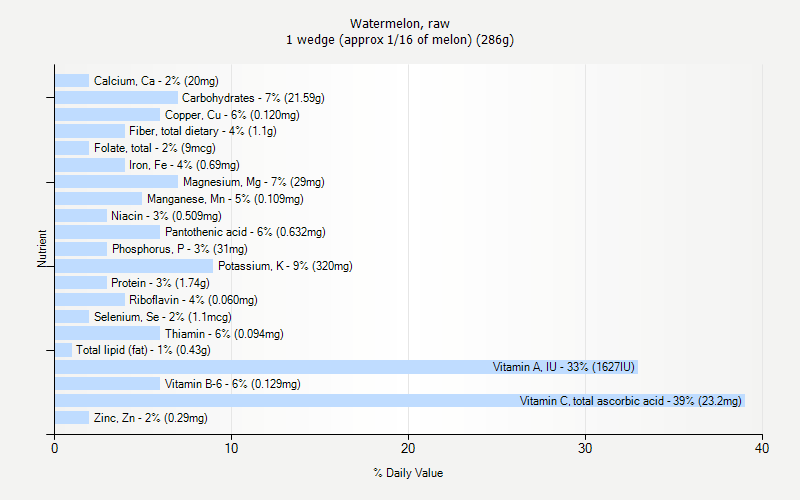Select the Riboflavin 4% label
Screen dimensions: 800x500
193,299
